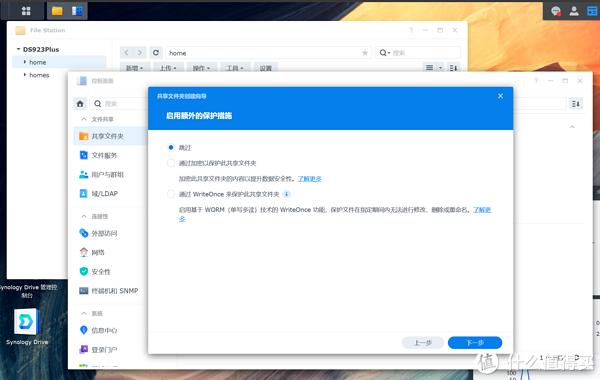This screenshot has width=600, height=380.
Task: Select encrypt shared folder radio option
Action: pos(171,163)
